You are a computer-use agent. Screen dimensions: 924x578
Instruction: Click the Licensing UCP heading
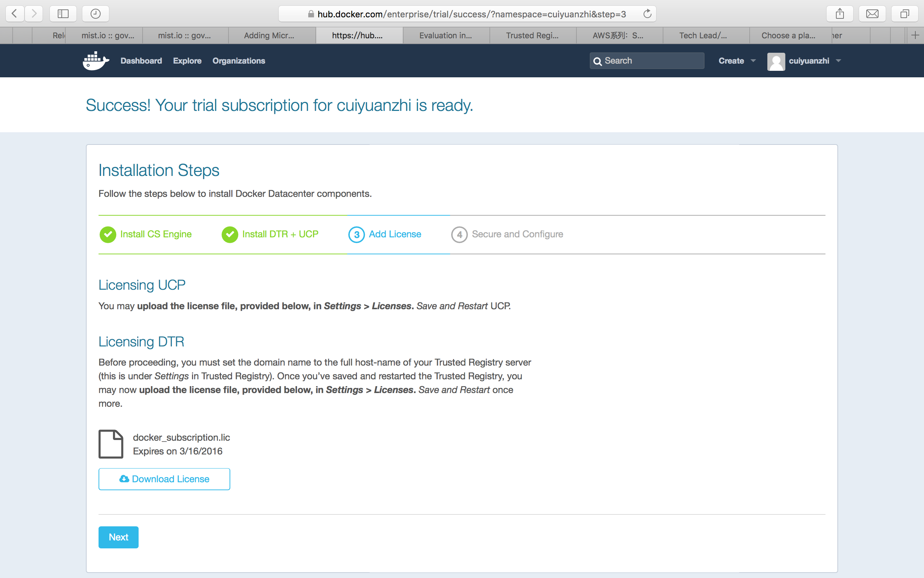(x=142, y=285)
